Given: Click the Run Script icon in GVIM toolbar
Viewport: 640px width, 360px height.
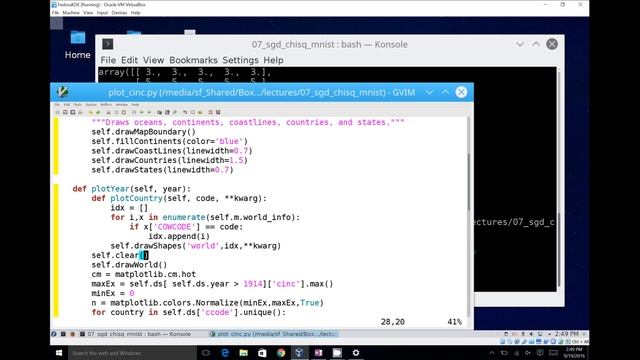Looking at the screenshot, I should 175,112.
